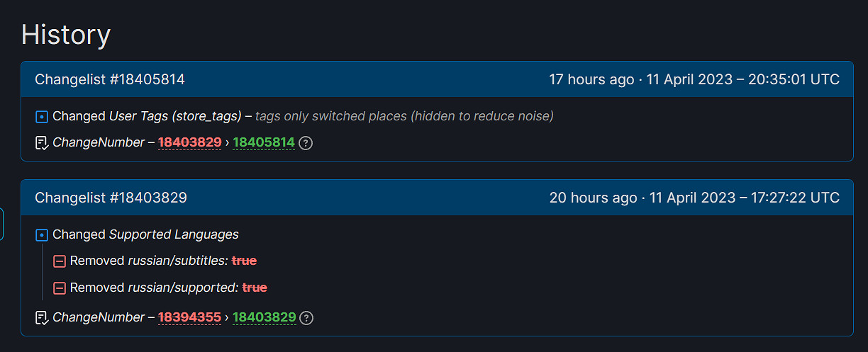Click blue changed icon next to User Tags
This screenshot has height=352, width=868.
(x=42, y=116)
